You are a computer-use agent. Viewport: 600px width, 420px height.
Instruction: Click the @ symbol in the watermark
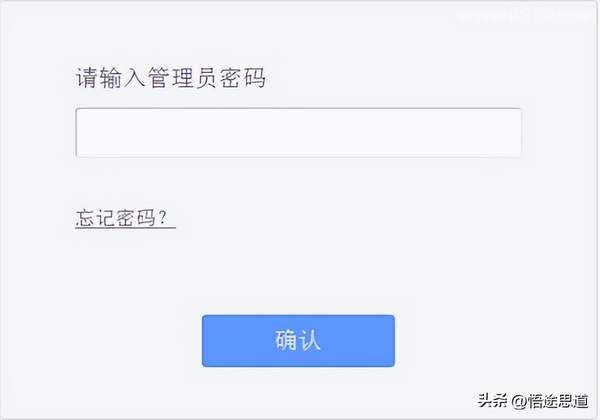(519, 401)
